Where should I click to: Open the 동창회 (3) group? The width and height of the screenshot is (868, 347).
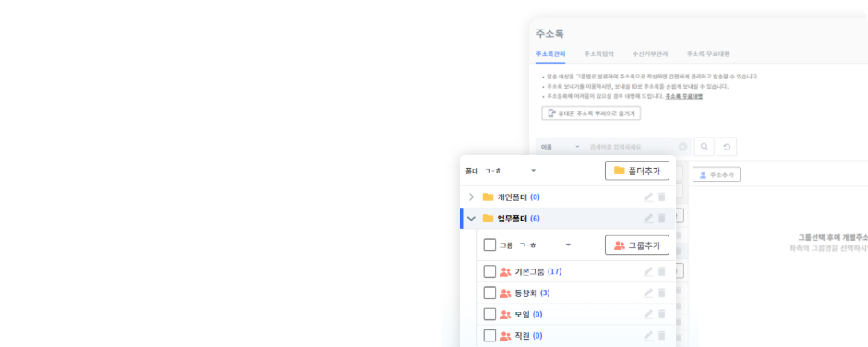[532, 293]
